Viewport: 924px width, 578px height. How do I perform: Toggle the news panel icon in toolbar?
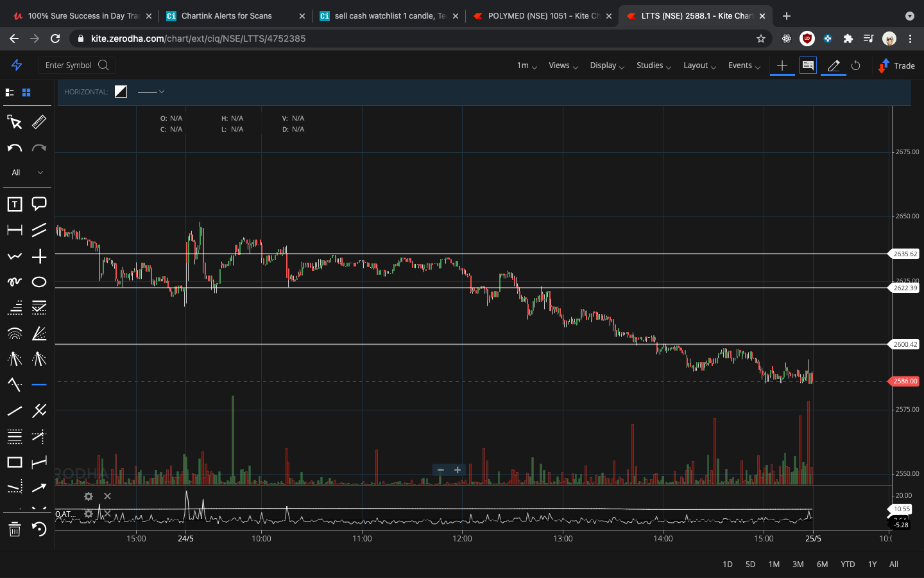pyautogui.click(x=807, y=65)
